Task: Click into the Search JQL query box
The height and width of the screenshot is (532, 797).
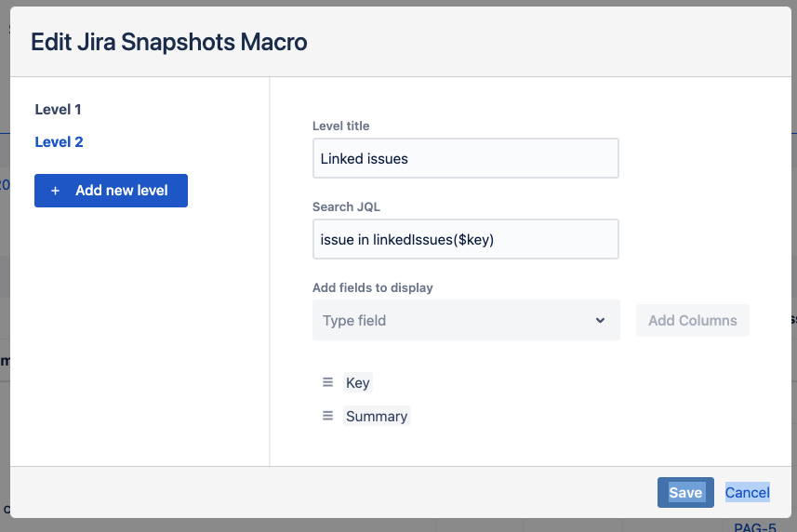Action: 466,239
